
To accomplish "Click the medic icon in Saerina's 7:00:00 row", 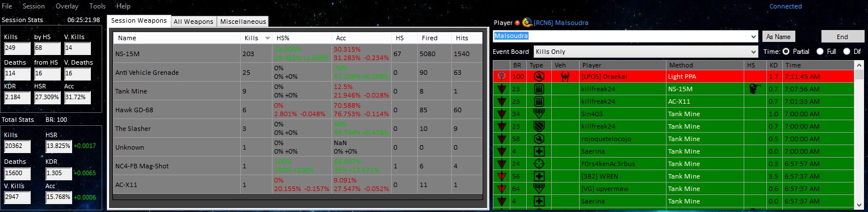I will [539, 151].
